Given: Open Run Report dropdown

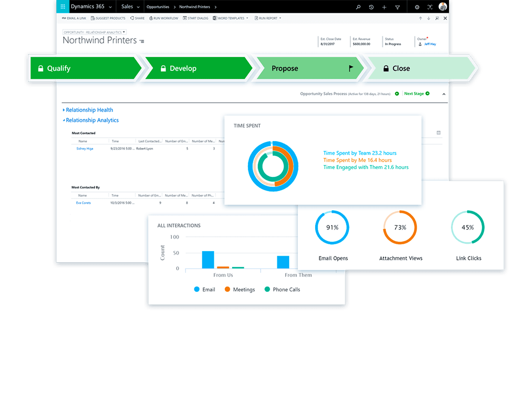Looking at the screenshot, I should click(x=267, y=18).
